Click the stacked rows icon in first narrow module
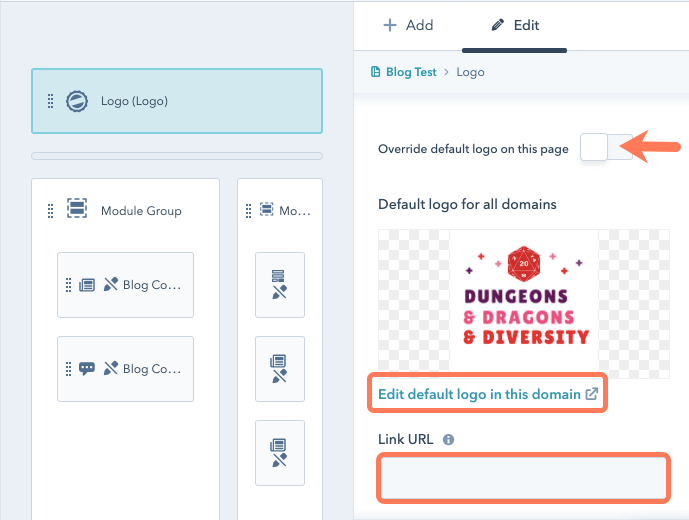The width and height of the screenshot is (689, 520). pyautogui.click(x=278, y=276)
